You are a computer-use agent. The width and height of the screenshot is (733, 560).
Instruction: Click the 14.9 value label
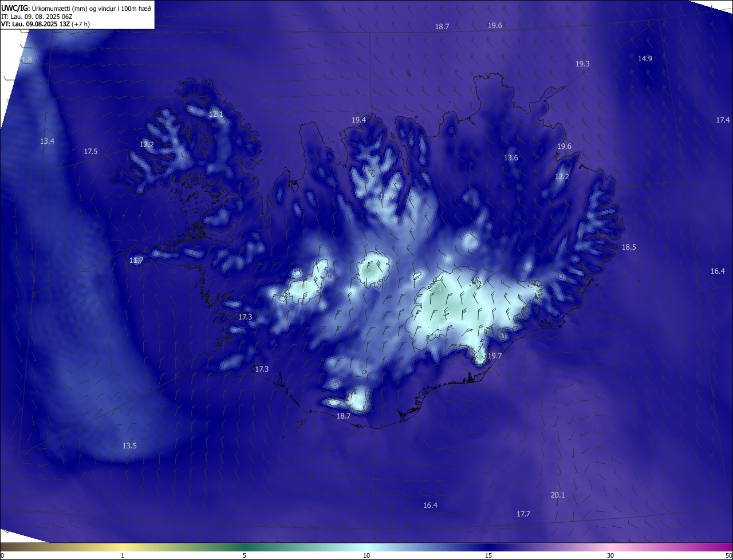(x=645, y=58)
